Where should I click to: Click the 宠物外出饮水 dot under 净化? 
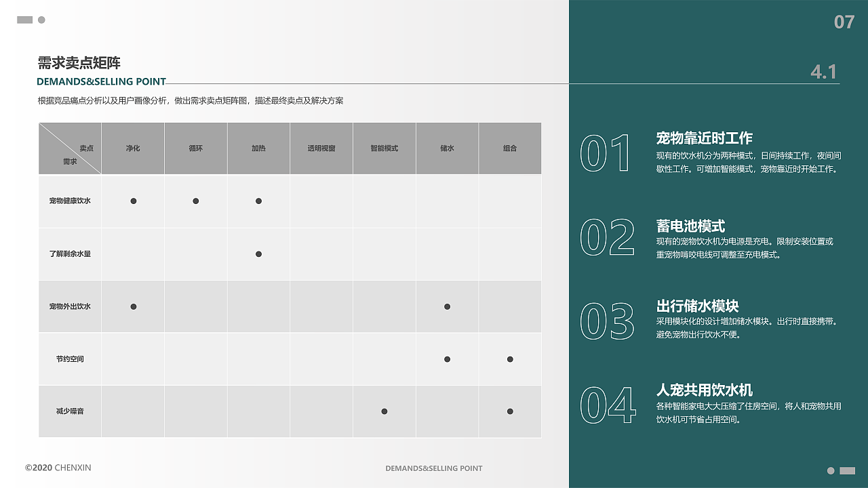(134, 307)
